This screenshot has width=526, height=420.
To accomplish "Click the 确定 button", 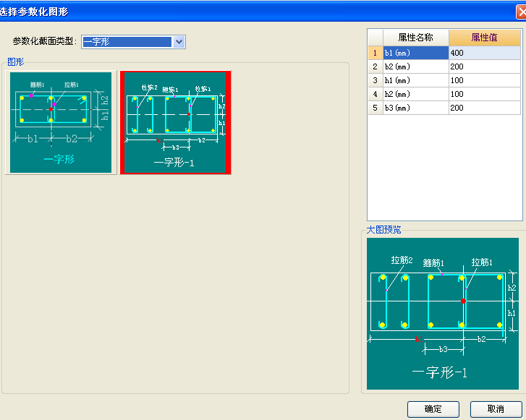I will [433, 409].
